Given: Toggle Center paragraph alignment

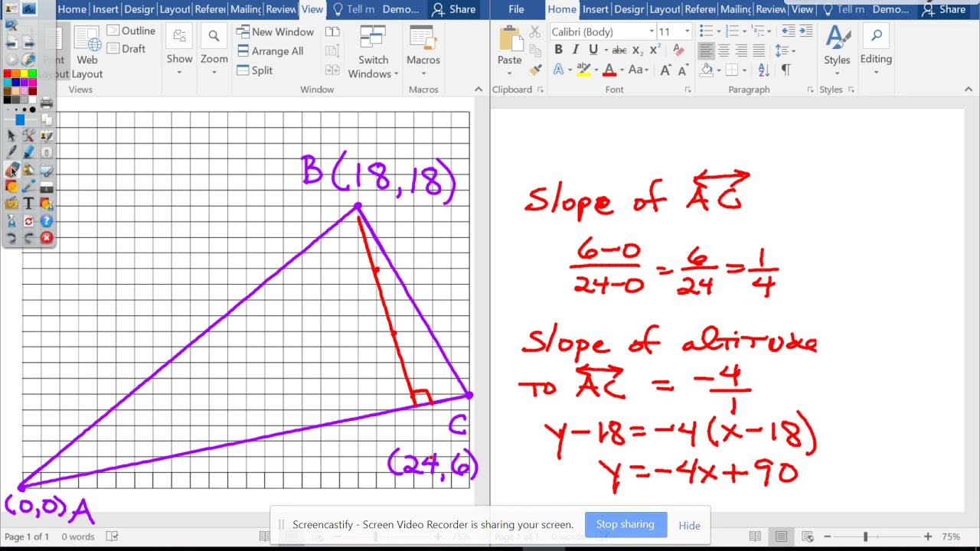Looking at the screenshot, I should click(724, 51).
